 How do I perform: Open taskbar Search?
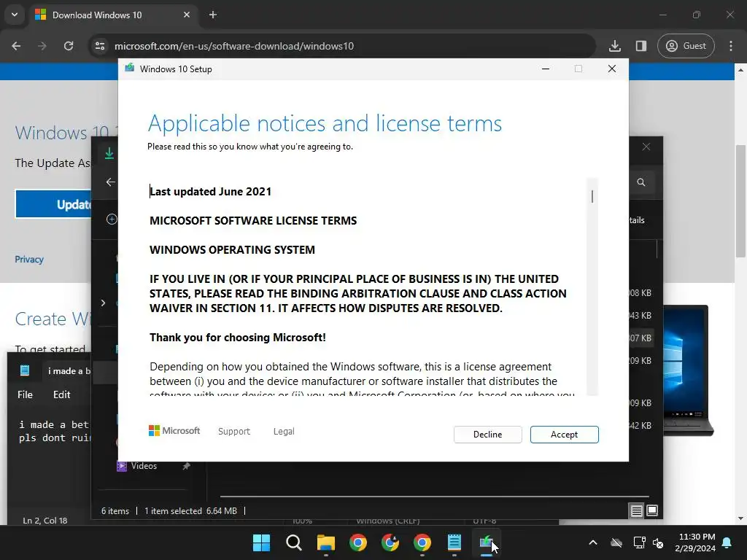point(294,542)
